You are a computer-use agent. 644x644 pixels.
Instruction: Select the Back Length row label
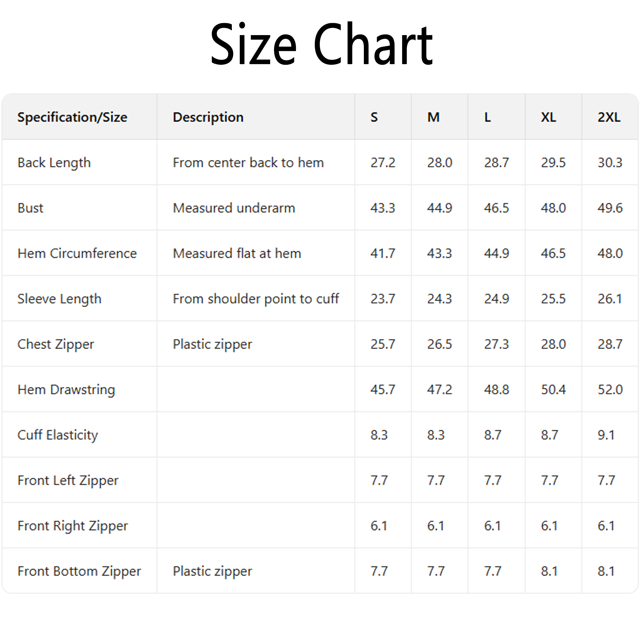(x=54, y=163)
